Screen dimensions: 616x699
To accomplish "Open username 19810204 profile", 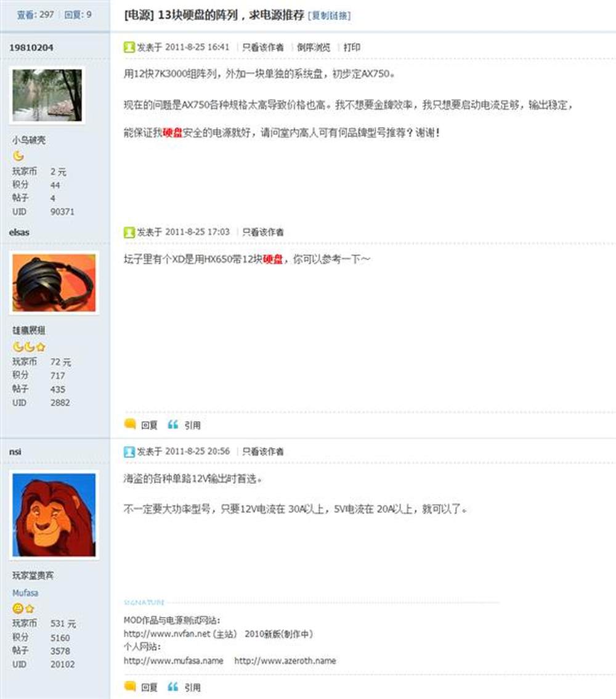I will point(31,47).
